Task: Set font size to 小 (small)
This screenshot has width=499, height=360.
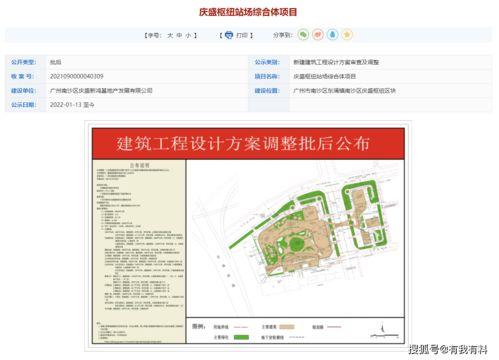Action: click(x=188, y=35)
